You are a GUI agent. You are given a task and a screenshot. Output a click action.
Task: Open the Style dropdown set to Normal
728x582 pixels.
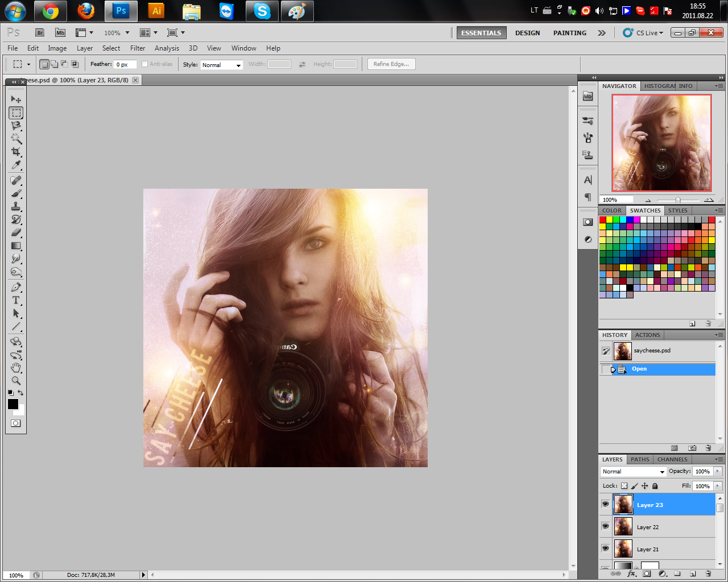click(222, 65)
